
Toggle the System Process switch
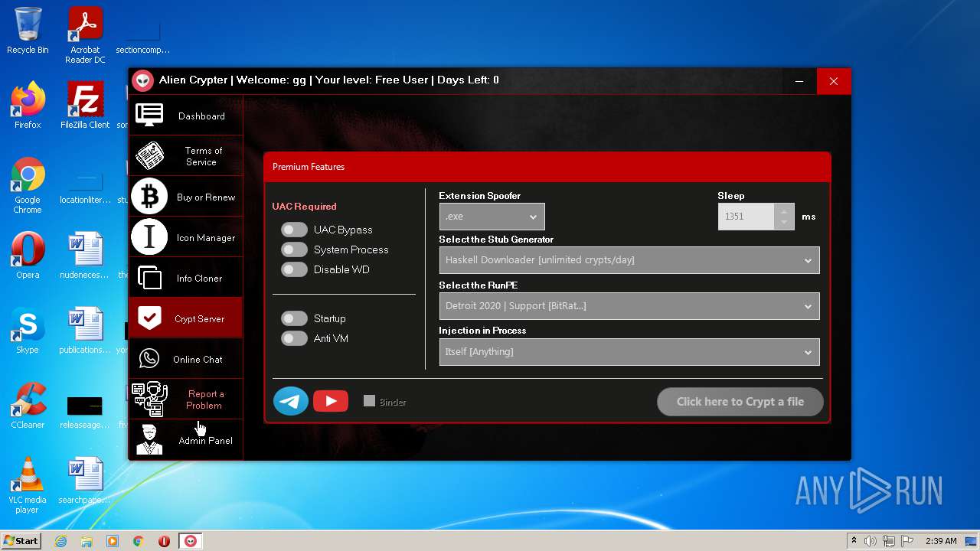tap(294, 249)
